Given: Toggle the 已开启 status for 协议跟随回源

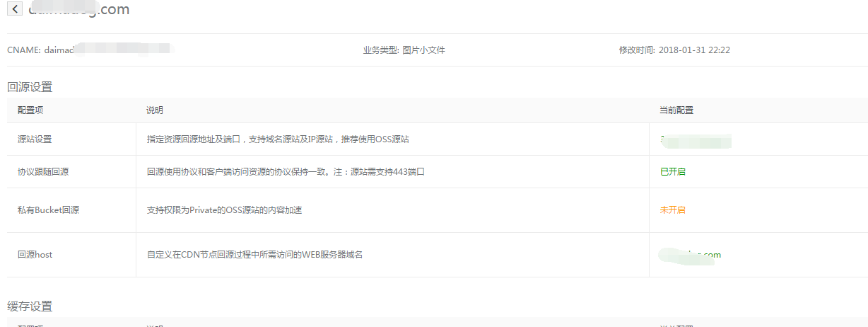Looking at the screenshot, I should [x=672, y=172].
